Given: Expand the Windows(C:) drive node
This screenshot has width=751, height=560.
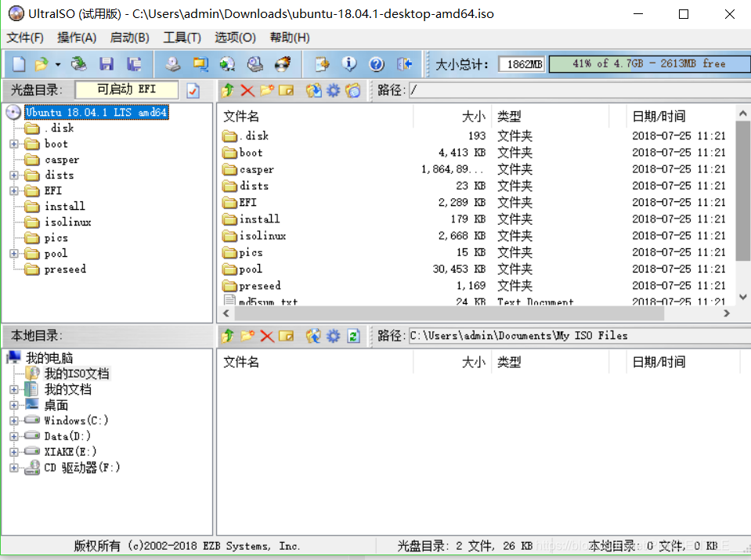Looking at the screenshot, I should tap(14, 421).
